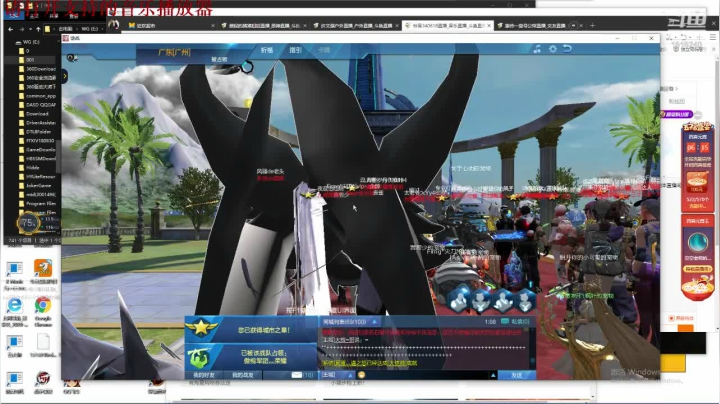Switch to the greyed third game tab
The height and width of the screenshot is (404, 720).
[x=324, y=50]
